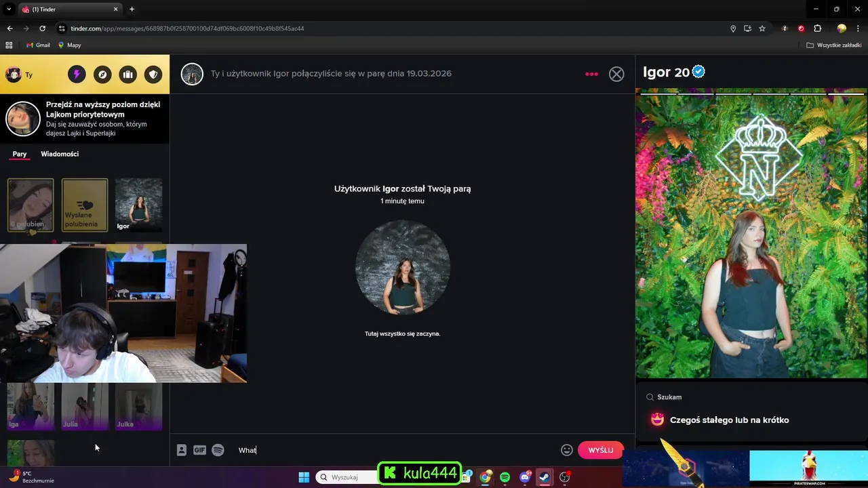
Task: Open a new browser tab
Action: tap(132, 9)
